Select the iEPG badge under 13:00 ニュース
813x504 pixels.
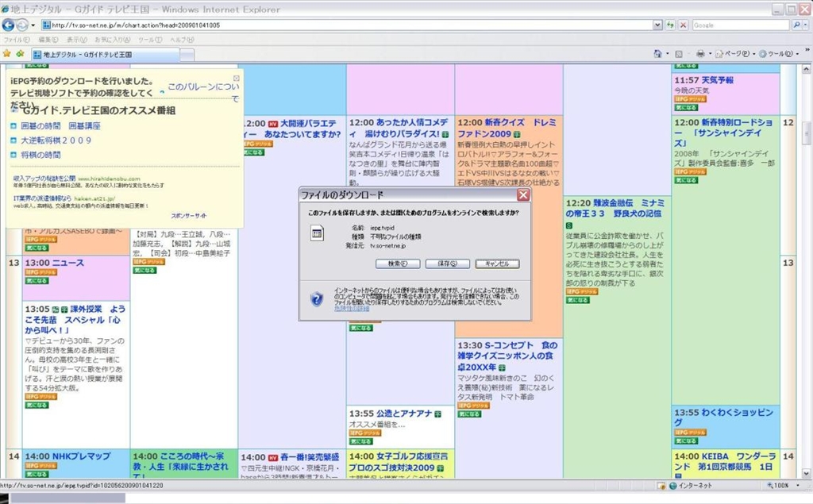pyautogui.click(x=40, y=272)
